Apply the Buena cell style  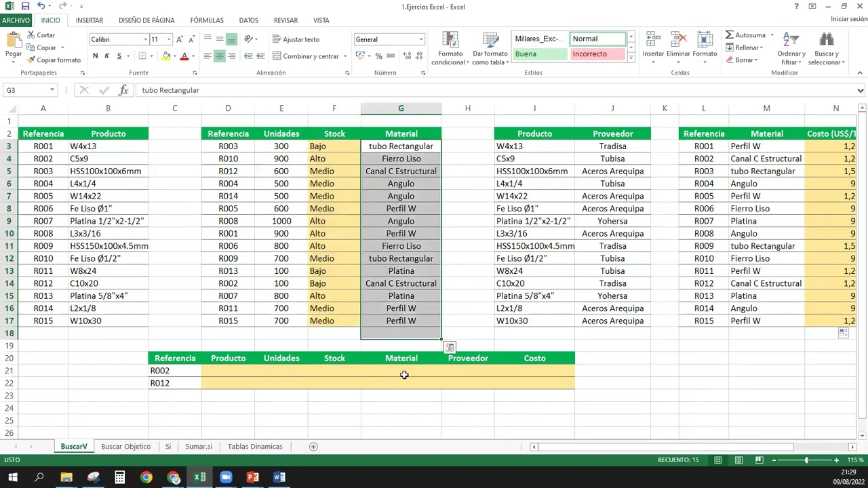540,54
